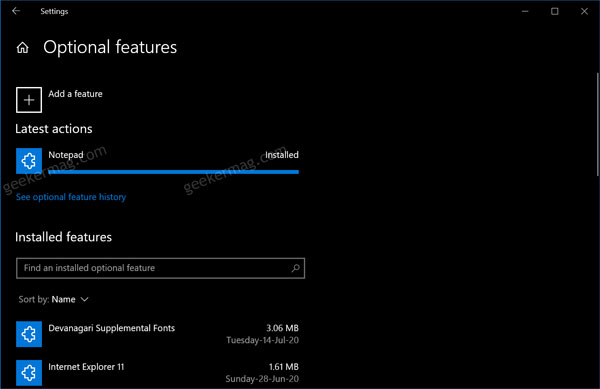Focus the Find an installed optional feature field
The width and height of the screenshot is (600, 389).
[160, 268]
